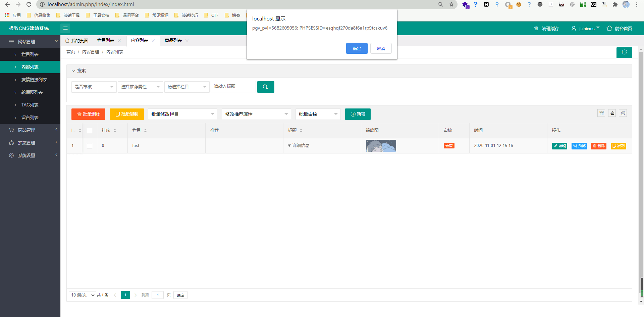This screenshot has width=644, height=317.
Task: Click 批量删除 button
Action: point(88,114)
